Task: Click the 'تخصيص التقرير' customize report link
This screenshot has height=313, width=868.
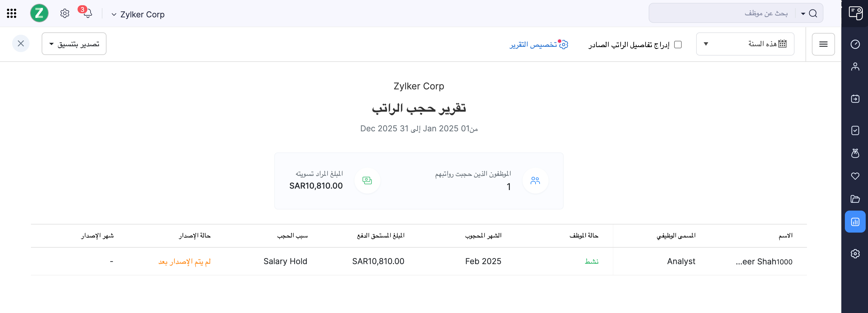Action: 538,45
